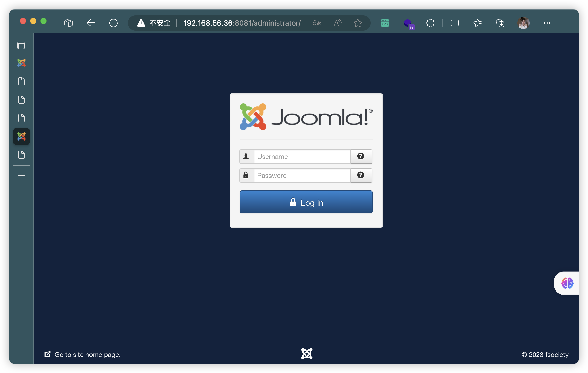Open the user profile avatar

[x=523, y=23]
